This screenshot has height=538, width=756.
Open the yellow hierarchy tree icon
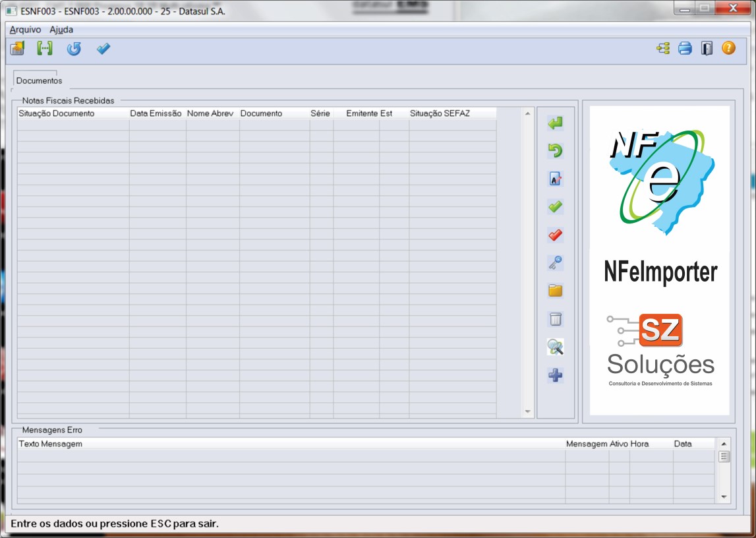click(663, 48)
